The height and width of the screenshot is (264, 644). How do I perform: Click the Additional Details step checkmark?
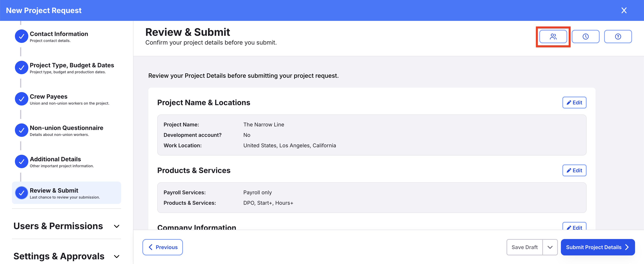pos(21,161)
